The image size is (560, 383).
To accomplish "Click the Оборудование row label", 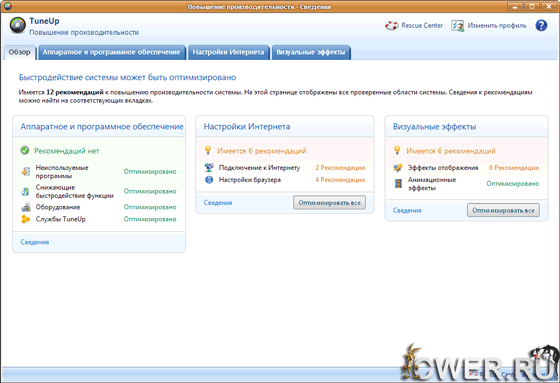I will 58,207.
